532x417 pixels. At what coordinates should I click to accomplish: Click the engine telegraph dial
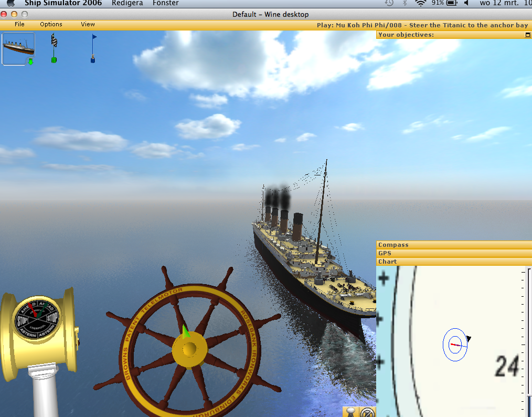click(x=37, y=317)
